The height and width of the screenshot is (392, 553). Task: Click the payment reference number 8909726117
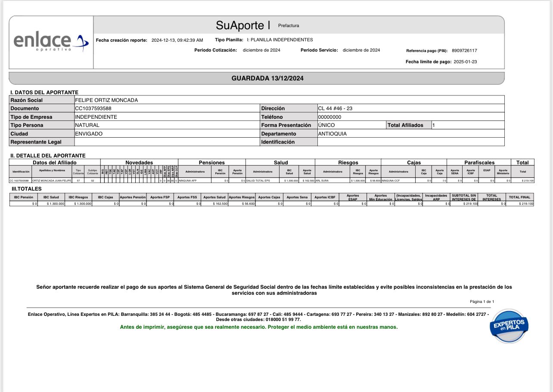click(464, 50)
